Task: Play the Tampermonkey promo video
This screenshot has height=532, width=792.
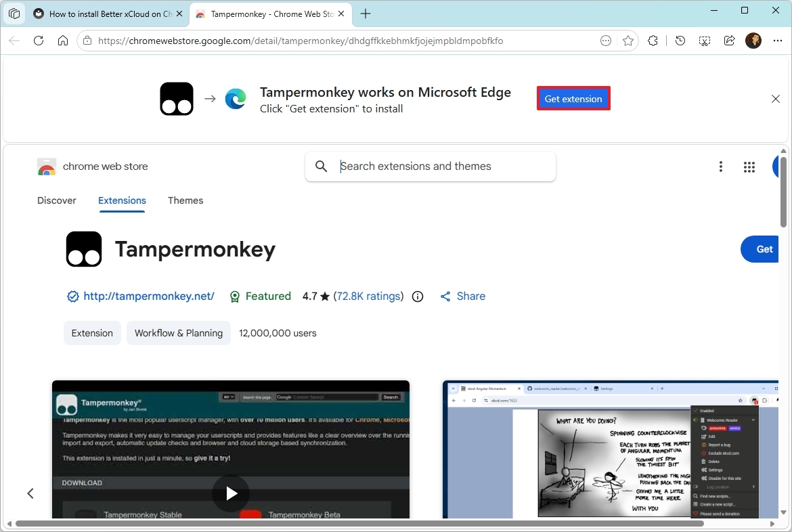Action: [x=231, y=493]
